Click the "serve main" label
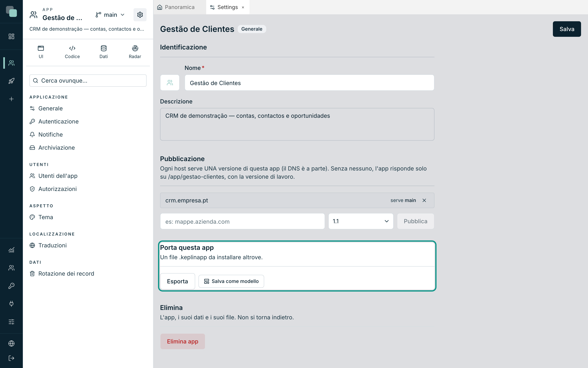The height and width of the screenshot is (368, 588). [x=403, y=200]
